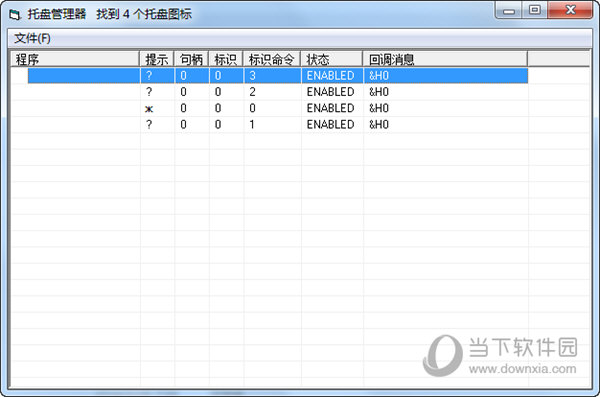This screenshot has width=600, height=397.
Task: Maximize the 托盘管理器 window
Action: coord(535,10)
